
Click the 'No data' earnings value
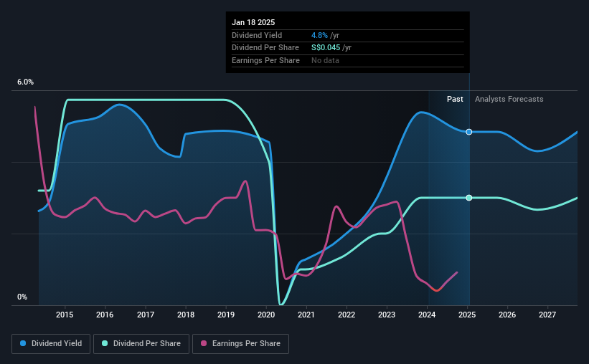325,60
